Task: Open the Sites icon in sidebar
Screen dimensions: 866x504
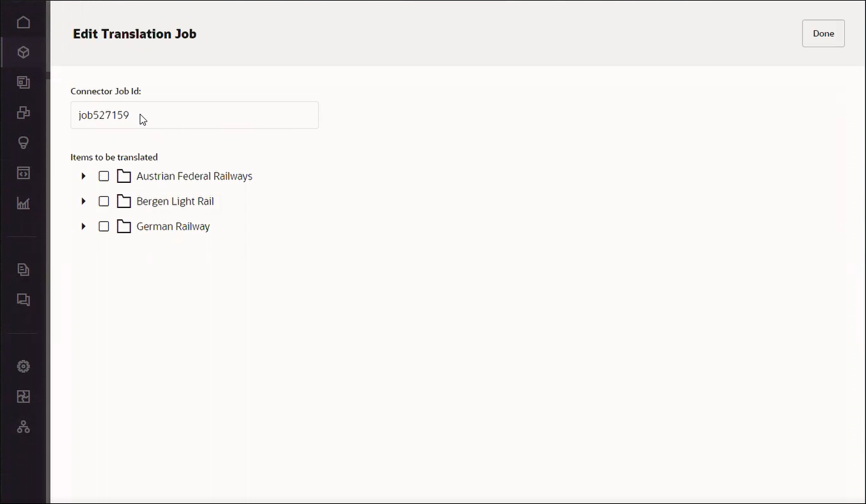Action: click(x=23, y=82)
